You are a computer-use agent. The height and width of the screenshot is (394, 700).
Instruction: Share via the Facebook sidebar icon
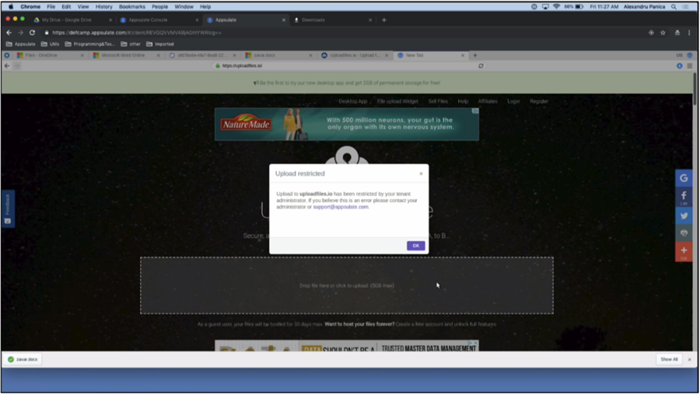[x=683, y=197]
